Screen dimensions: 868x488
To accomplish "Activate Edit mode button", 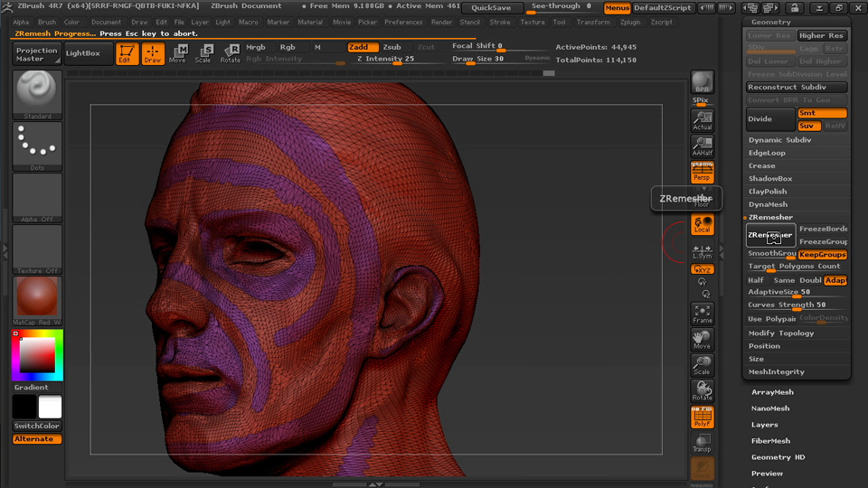I will (x=127, y=54).
